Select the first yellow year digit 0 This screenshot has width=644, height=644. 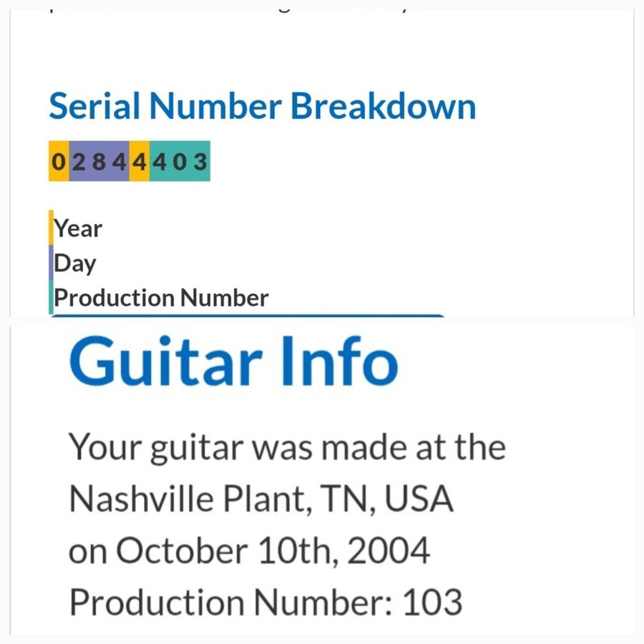59,161
